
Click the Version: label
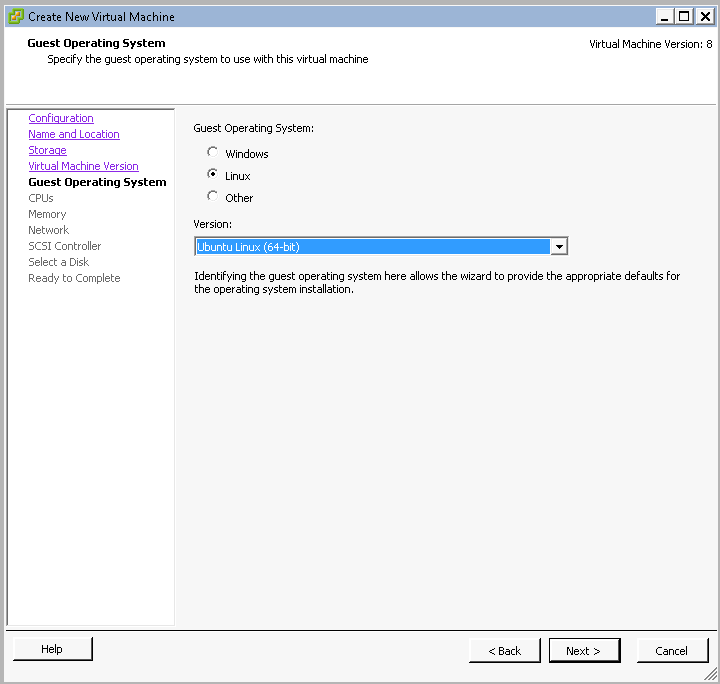pos(213,224)
